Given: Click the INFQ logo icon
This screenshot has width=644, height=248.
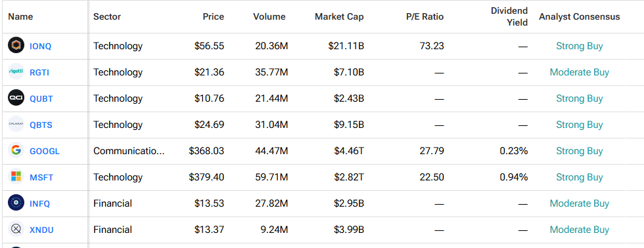Looking at the screenshot, I should 16,203.
